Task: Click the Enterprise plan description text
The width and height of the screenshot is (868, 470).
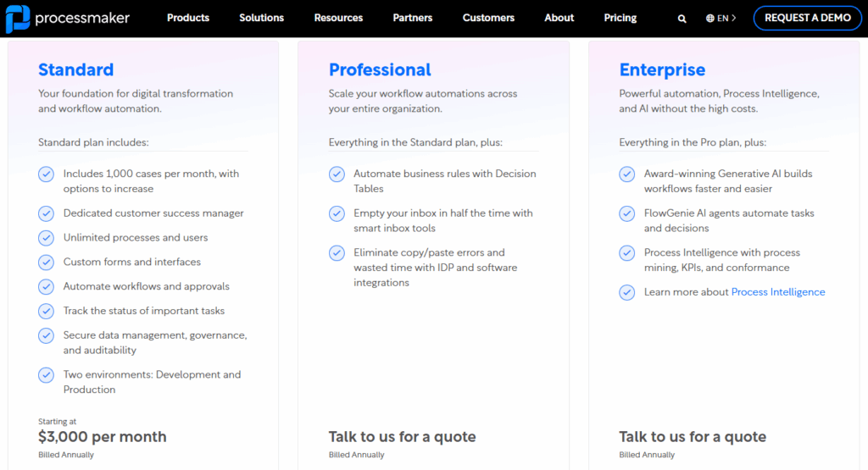Action: click(x=719, y=101)
